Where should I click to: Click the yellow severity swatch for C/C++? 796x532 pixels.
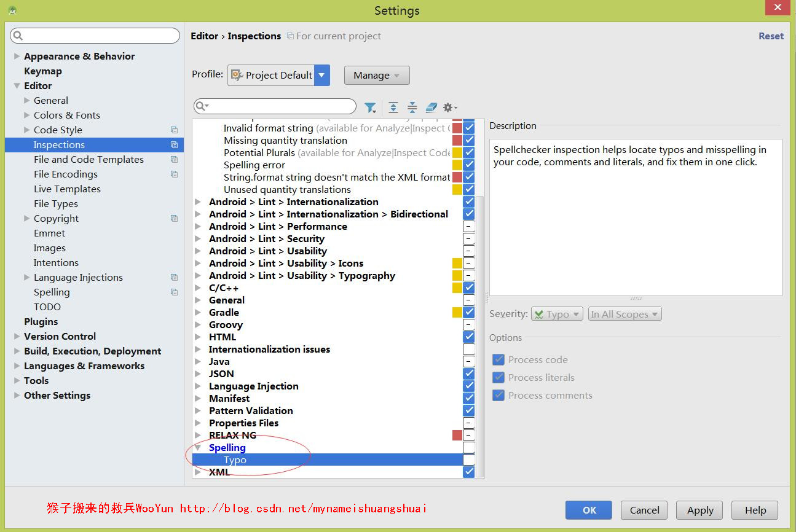pos(457,288)
